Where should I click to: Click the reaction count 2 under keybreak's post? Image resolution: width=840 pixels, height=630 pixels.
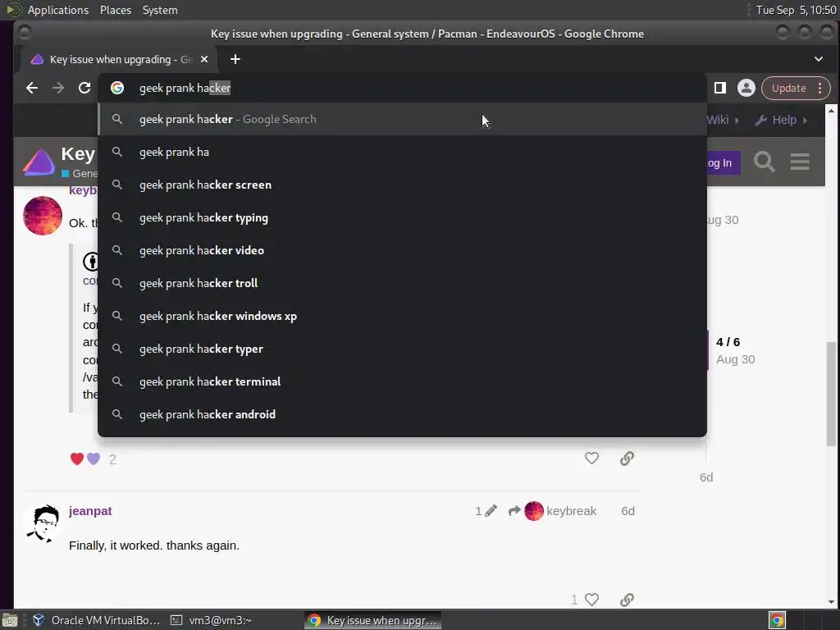pyautogui.click(x=112, y=459)
